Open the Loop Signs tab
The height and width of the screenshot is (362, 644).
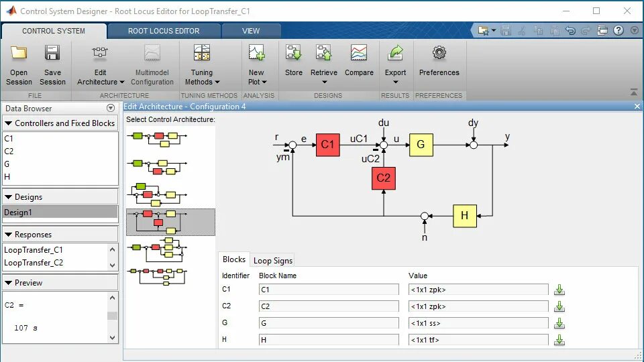(273, 261)
